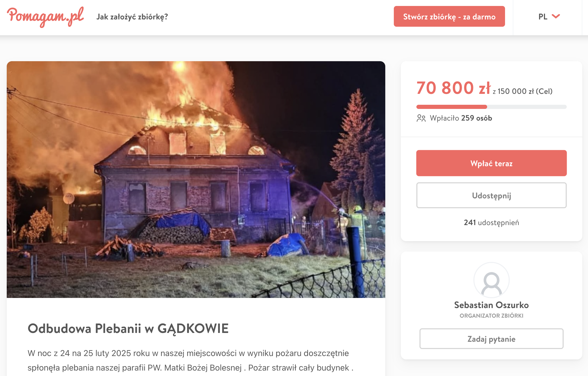Click the organizer avatar icon

coord(491,280)
